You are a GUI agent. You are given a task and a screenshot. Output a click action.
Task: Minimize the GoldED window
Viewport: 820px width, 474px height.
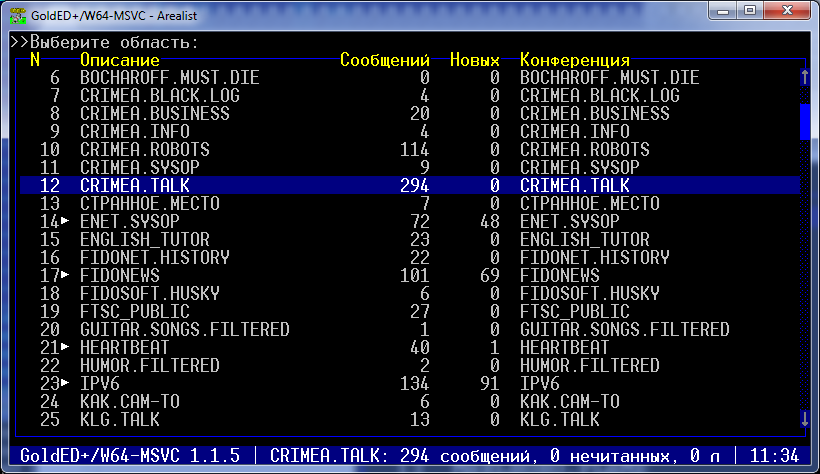(x=723, y=10)
